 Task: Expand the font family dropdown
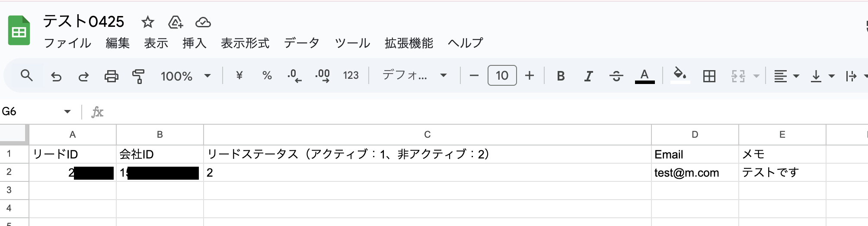[414, 76]
